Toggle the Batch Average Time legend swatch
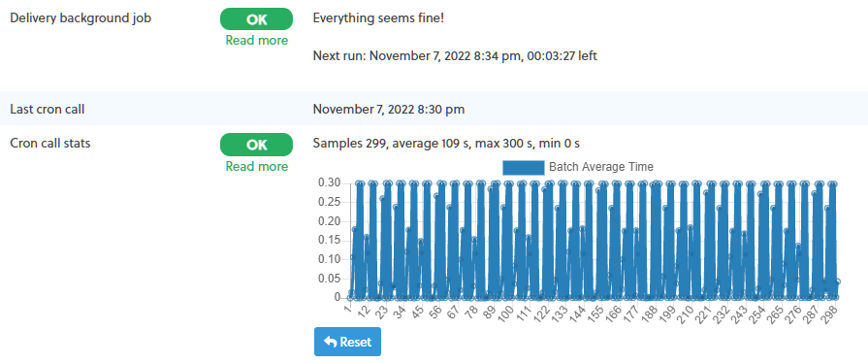The image size is (868, 363). (523, 167)
